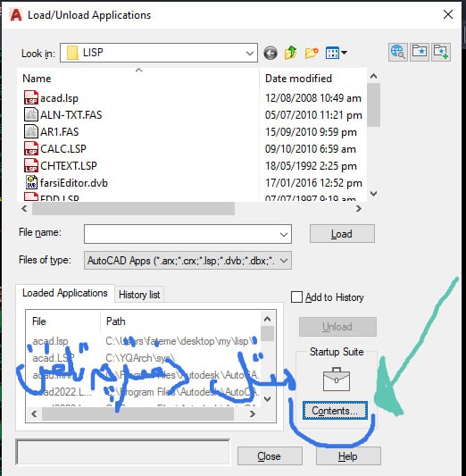466x476 pixels.
Task: Click file list vertical scrollbar up arrow
Action: click(374, 76)
